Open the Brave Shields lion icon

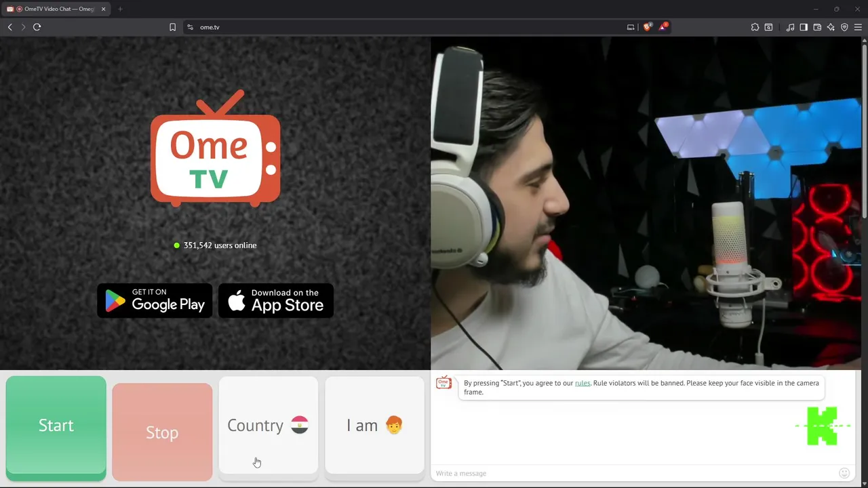(647, 27)
